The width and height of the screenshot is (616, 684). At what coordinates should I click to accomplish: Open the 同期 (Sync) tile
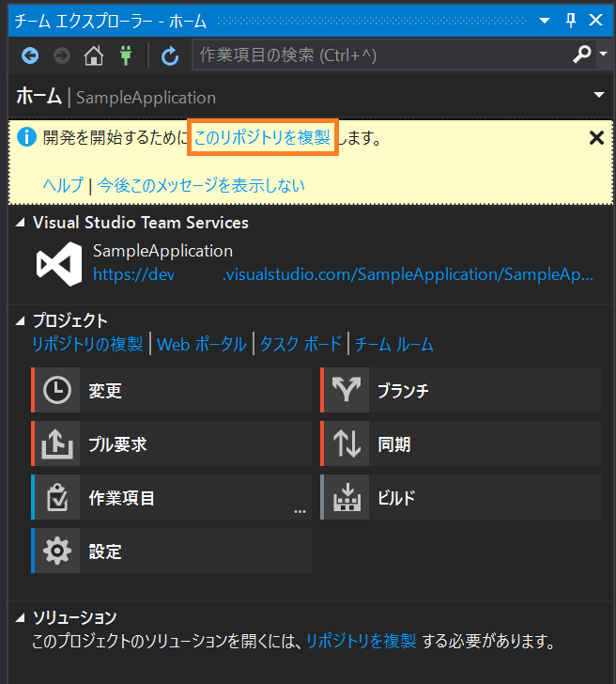pos(460,443)
